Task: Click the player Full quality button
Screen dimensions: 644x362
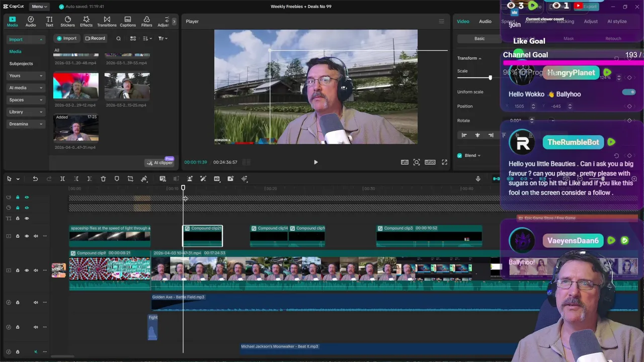Action: [405, 162]
